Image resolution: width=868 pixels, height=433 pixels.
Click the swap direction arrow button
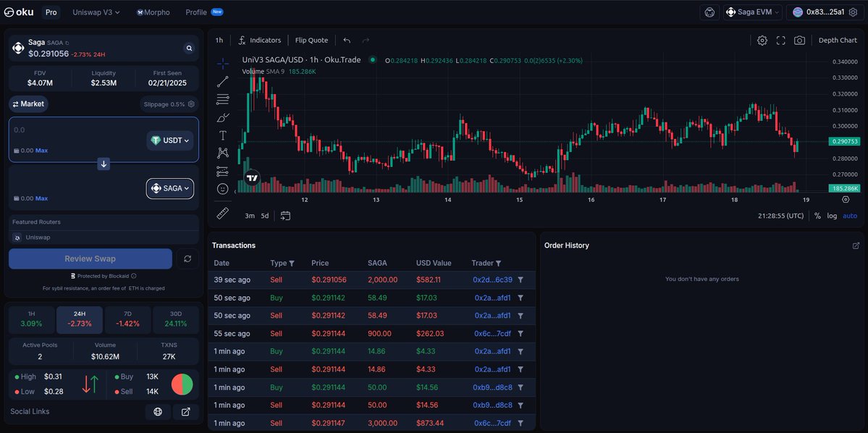[x=104, y=164]
